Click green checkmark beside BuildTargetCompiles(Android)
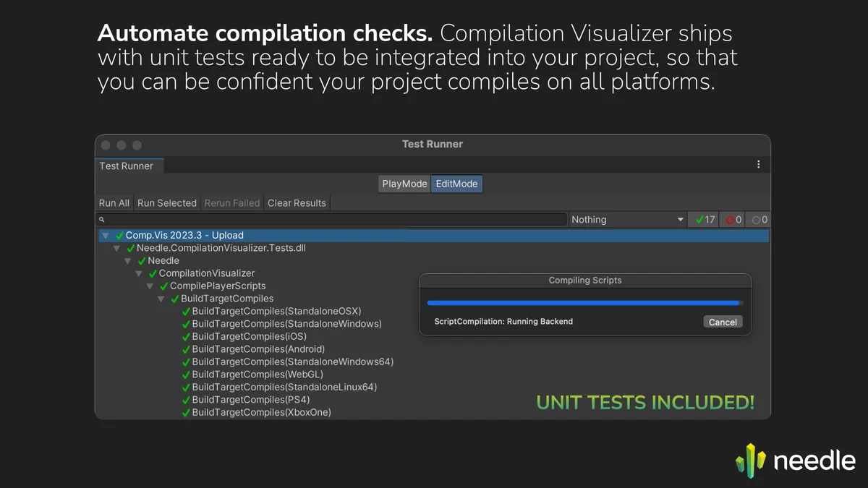Screen dimensions: 868x488 point(186,349)
